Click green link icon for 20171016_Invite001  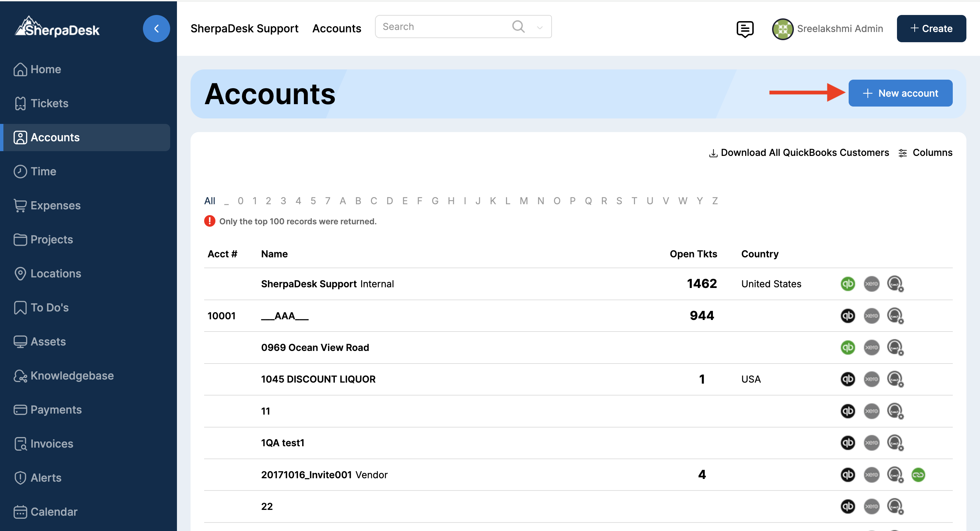[918, 474]
